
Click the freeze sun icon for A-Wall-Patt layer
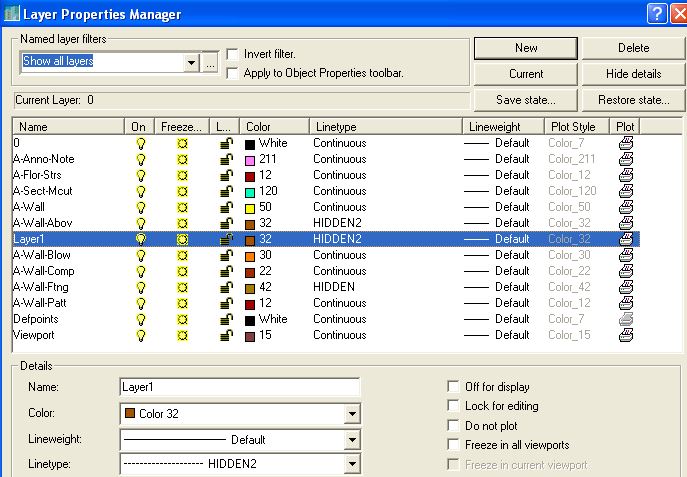pos(182,303)
